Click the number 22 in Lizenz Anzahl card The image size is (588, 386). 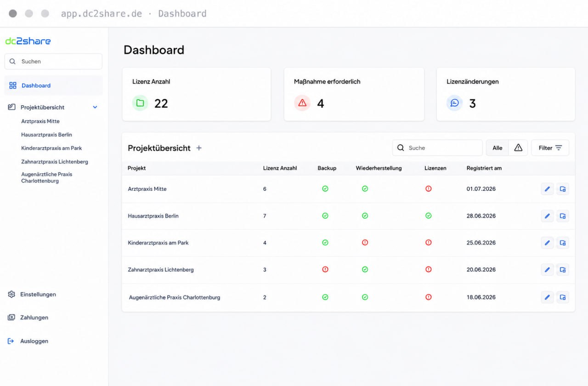(x=161, y=103)
